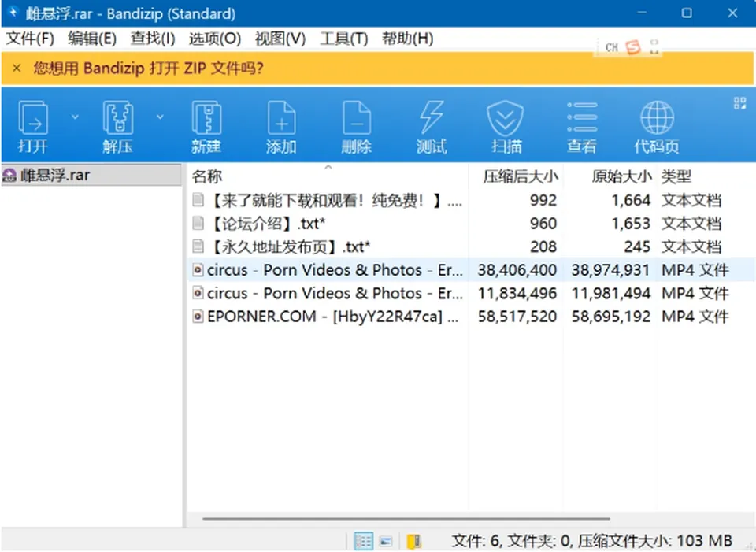The width and height of the screenshot is (756, 552).
Task: Click the yellow archive info icon in status bar
Action: (x=413, y=542)
